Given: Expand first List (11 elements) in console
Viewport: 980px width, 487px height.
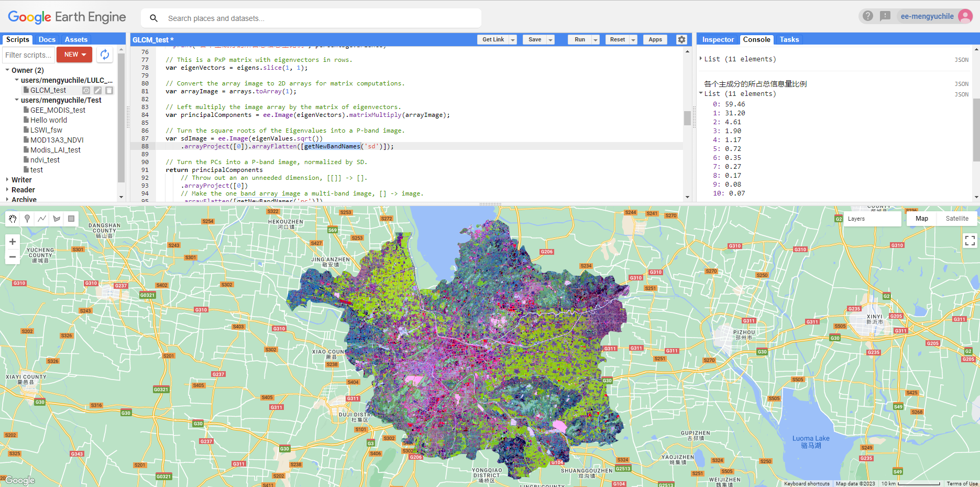Looking at the screenshot, I should point(701,59).
